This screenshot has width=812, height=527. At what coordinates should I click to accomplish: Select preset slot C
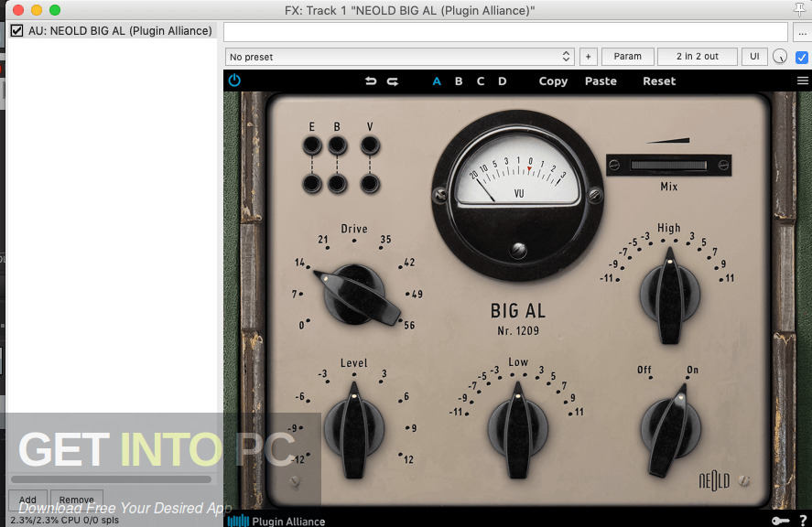tap(481, 81)
